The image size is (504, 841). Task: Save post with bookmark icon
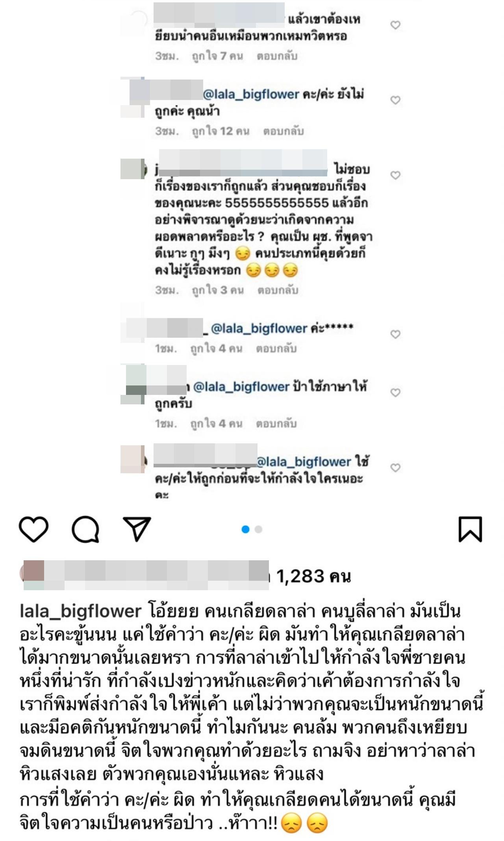tap(470, 529)
